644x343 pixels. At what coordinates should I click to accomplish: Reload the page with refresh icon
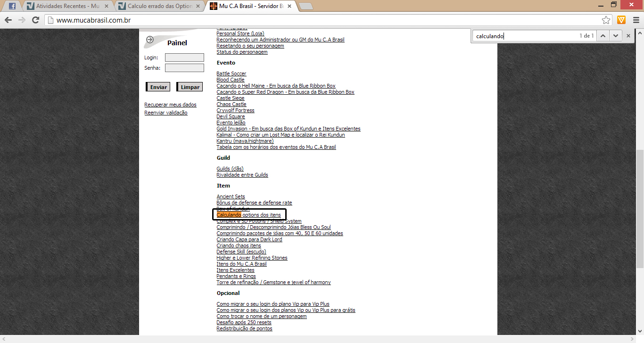tap(35, 20)
